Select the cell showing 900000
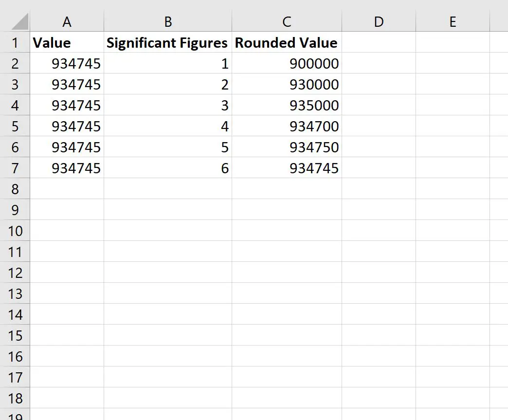This screenshot has width=508, height=420. pos(286,63)
